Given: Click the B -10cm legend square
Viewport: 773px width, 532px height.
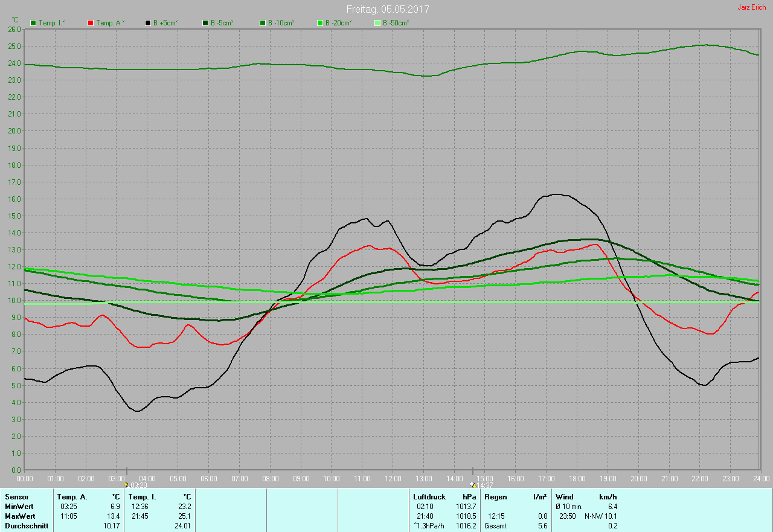Looking at the screenshot, I should tap(262, 23).
